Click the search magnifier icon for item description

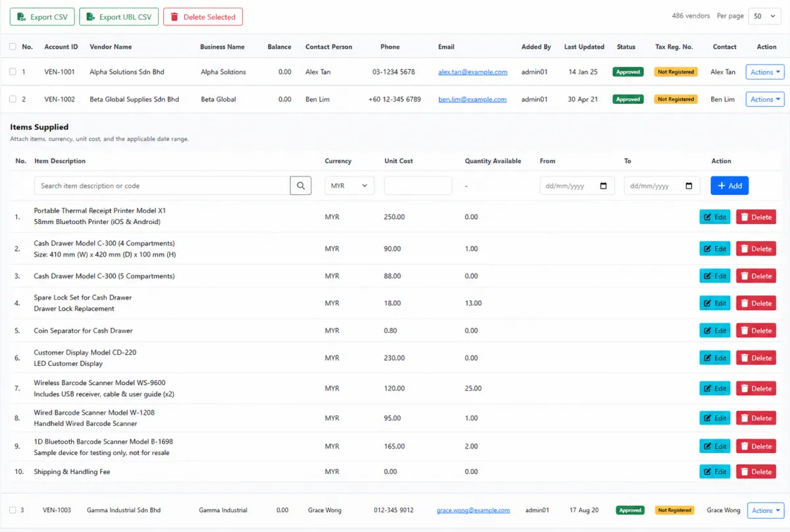[300, 186]
